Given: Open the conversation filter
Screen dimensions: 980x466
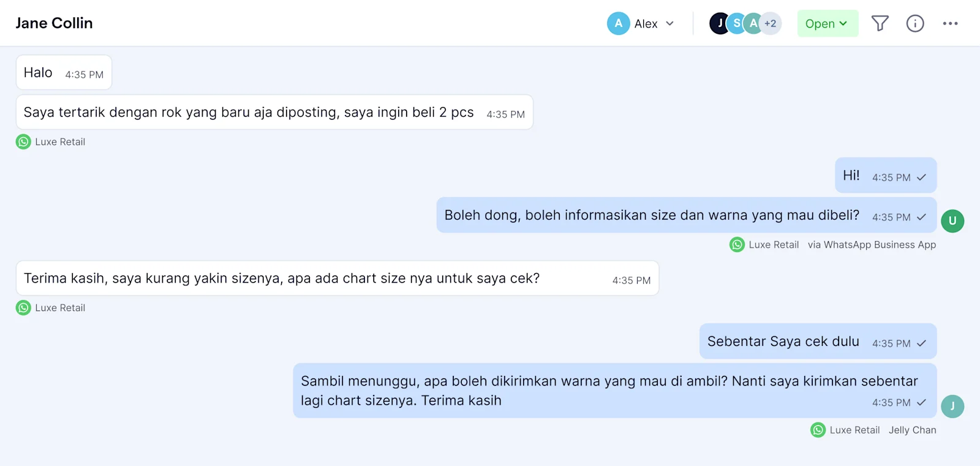Looking at the screenshot, I should click(x=880, y=23).
